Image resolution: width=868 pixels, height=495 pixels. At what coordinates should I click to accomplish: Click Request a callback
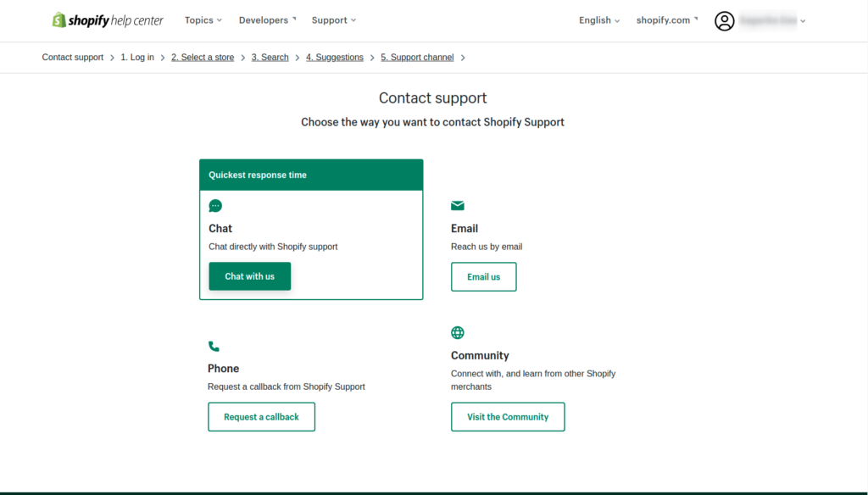coord(261,416)
